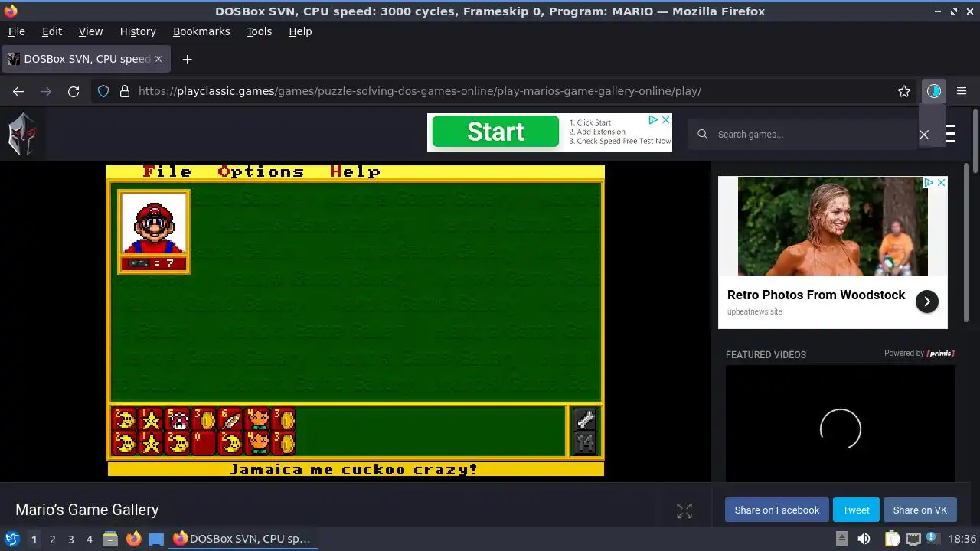
Task: Open the game's Options menu
Action: 261,171
